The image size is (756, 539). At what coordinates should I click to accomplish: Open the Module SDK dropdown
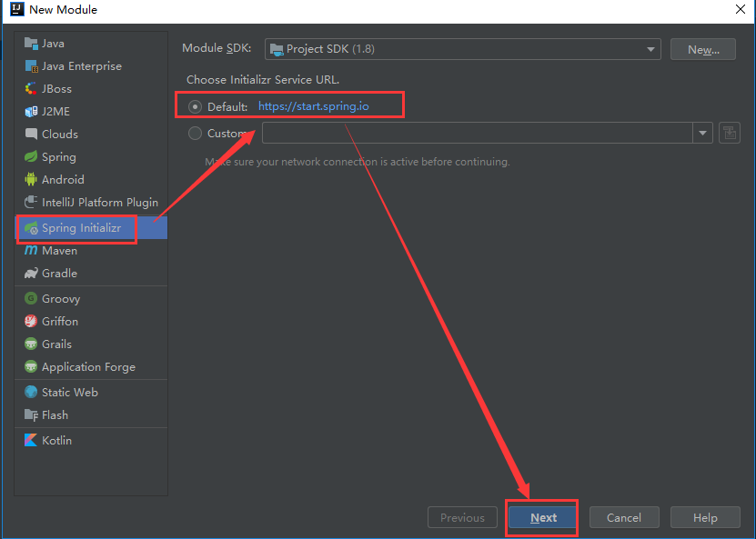click(x=462, y=49)
